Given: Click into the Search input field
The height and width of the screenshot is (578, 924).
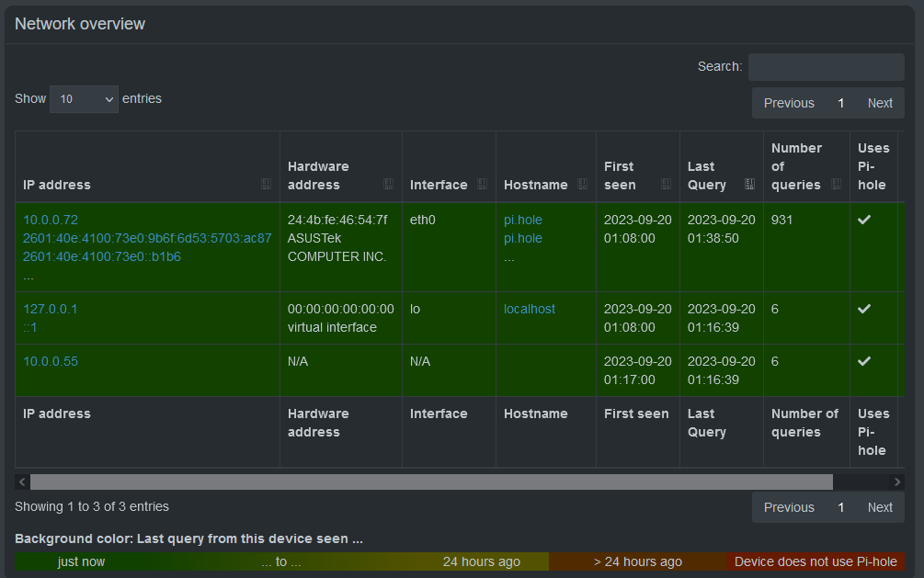Looking at the screenshot, I should pos(826,67).
